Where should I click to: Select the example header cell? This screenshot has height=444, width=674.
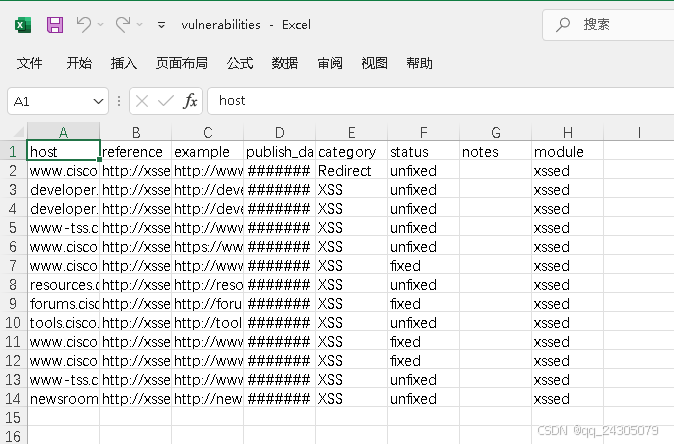tap(208, 151)
